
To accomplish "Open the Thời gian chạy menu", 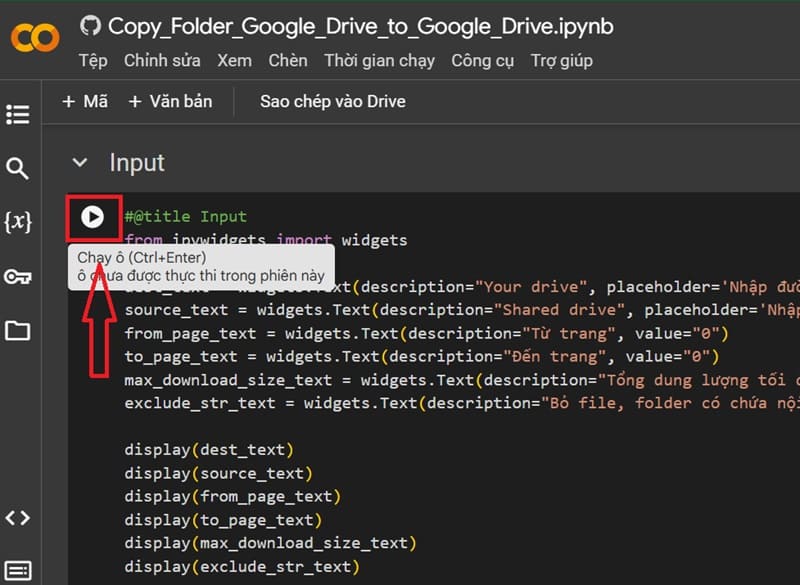I will (x=379, y=61).
